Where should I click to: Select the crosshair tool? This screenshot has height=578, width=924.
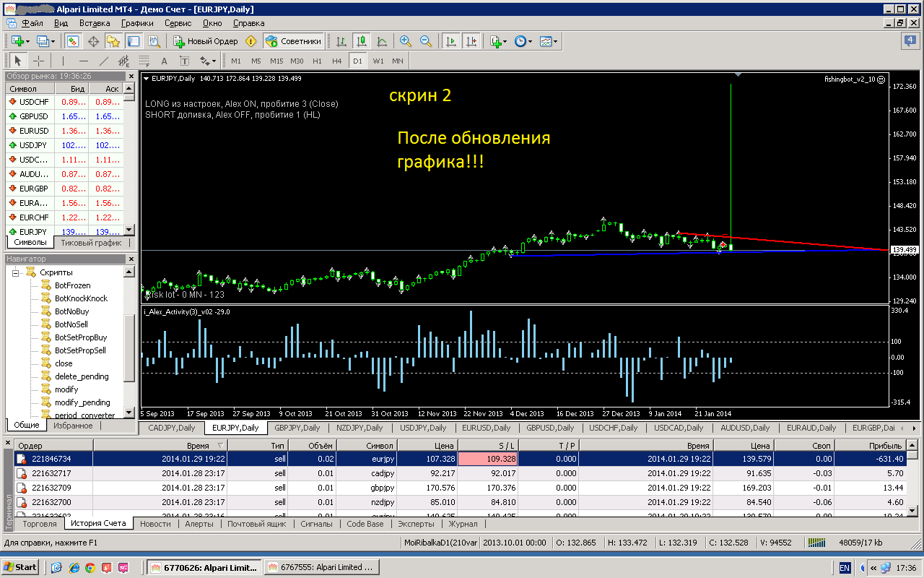point(39,61)
